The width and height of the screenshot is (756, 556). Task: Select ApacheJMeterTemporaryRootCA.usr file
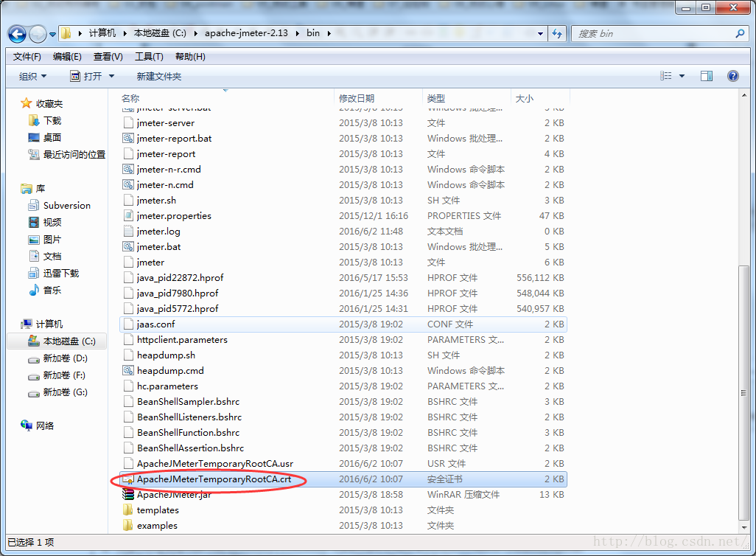(215, 463)
